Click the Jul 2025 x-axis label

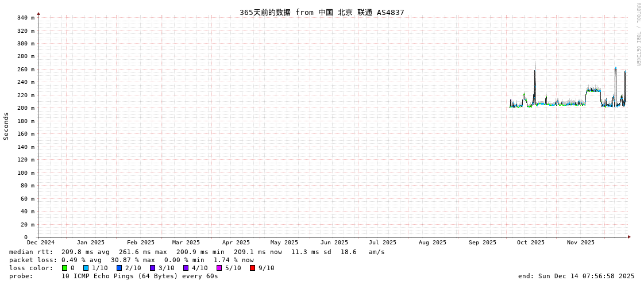383,243
